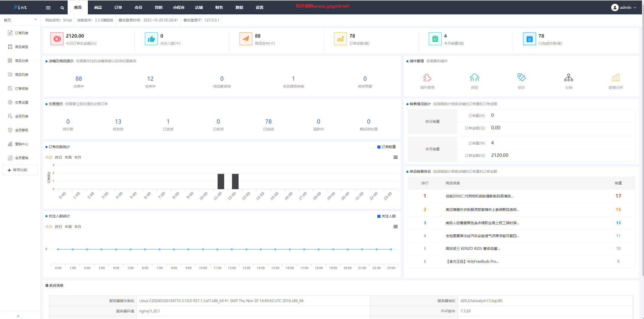This screenshot has width=644, height=319.
Task: Open the 数据分析 bar chart icon
Action: point(616,77)
